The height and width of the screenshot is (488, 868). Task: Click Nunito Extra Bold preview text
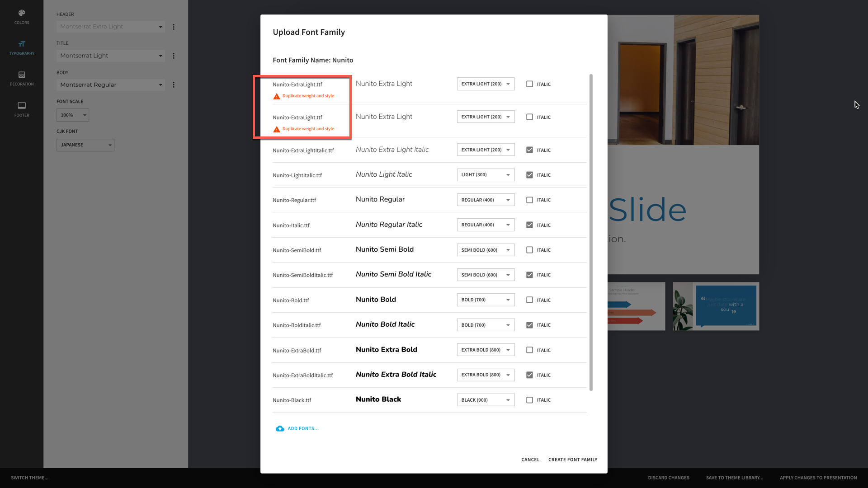click(387, 349)
